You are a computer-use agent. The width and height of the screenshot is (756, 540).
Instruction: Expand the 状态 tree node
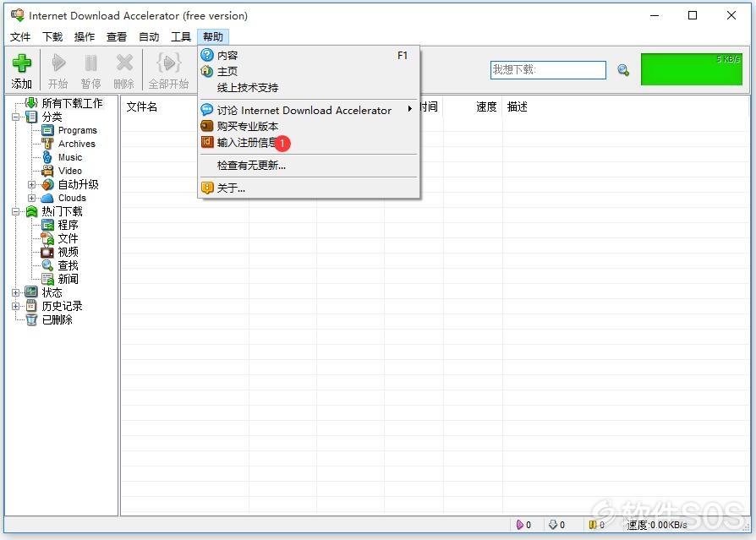point(15,292)
